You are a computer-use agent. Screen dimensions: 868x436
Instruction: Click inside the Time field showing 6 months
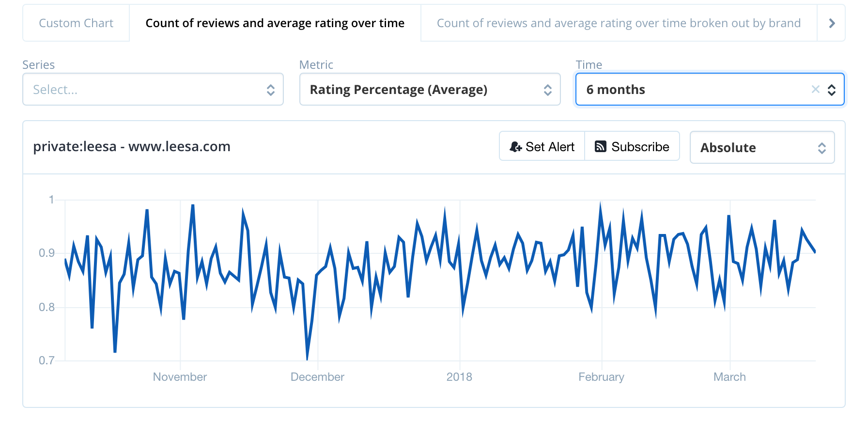click(x=678, y=89)
